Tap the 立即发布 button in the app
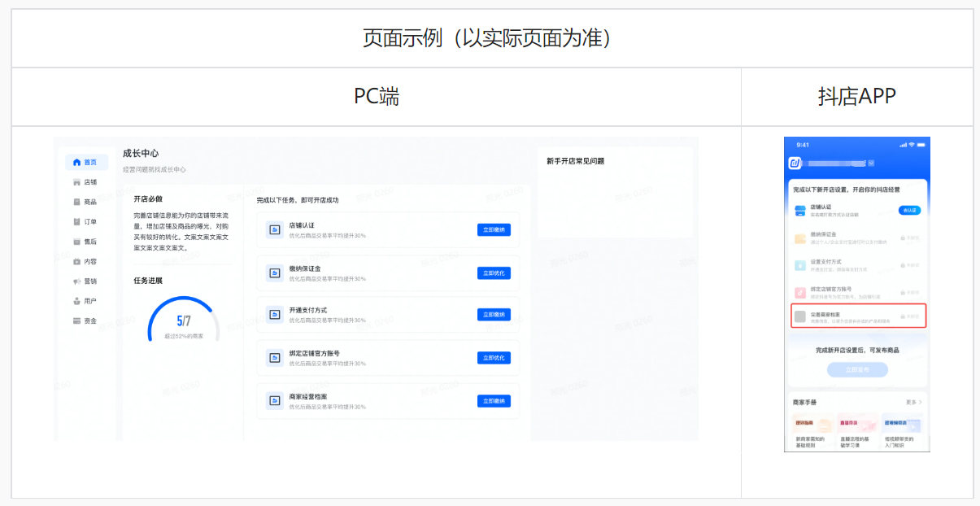This screenshot has width=980, height=506. click(858, 371)
